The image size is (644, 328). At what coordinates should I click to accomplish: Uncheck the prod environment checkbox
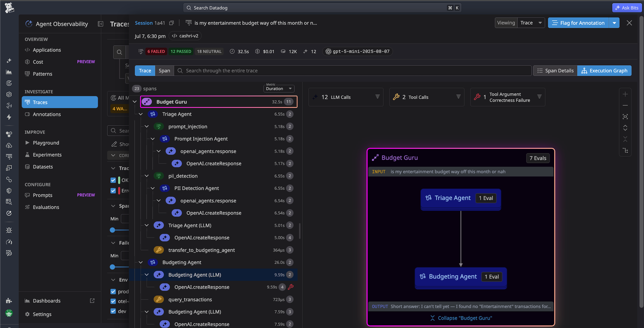[x=113, y=292]
